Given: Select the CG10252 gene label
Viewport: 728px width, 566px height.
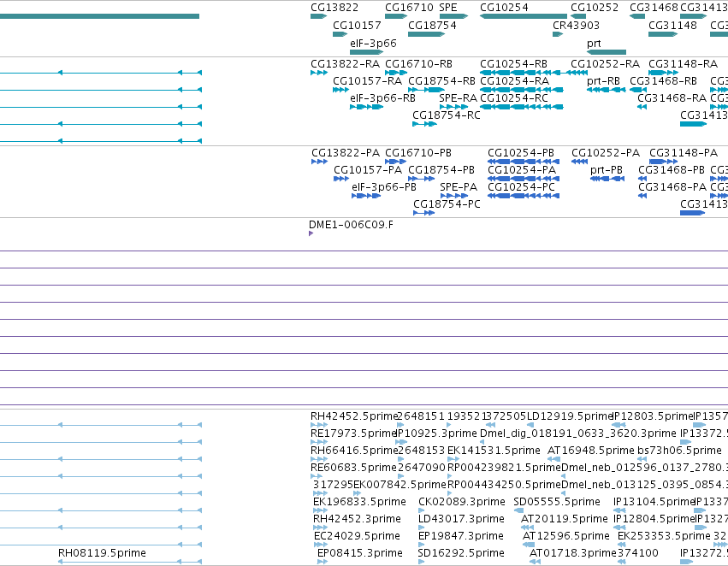Looking at the screenshot, I should (x=595, y=8).
